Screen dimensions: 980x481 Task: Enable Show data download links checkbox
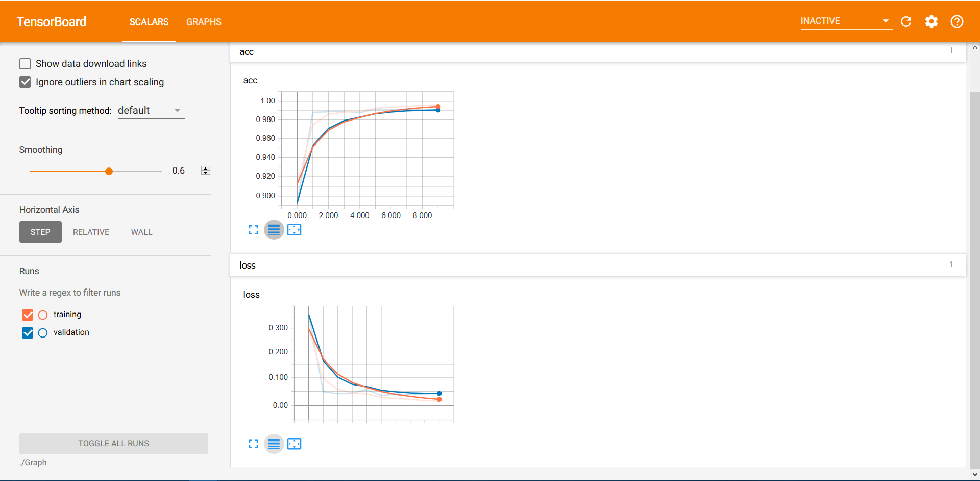point(25,64)
